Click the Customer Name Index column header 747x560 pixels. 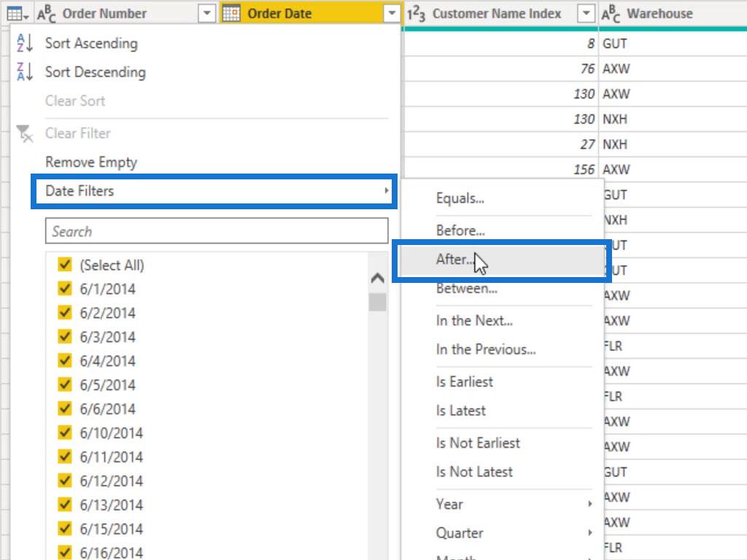[500, 13]
